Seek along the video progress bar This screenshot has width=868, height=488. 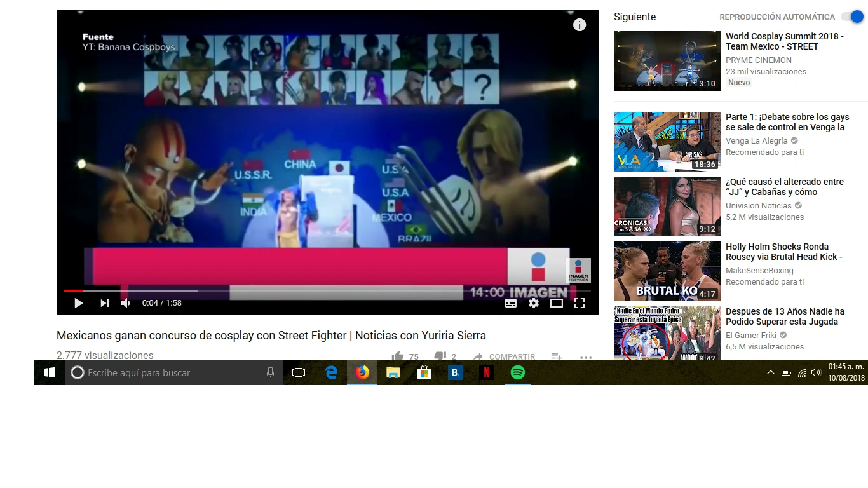click(x=327, y=290)
